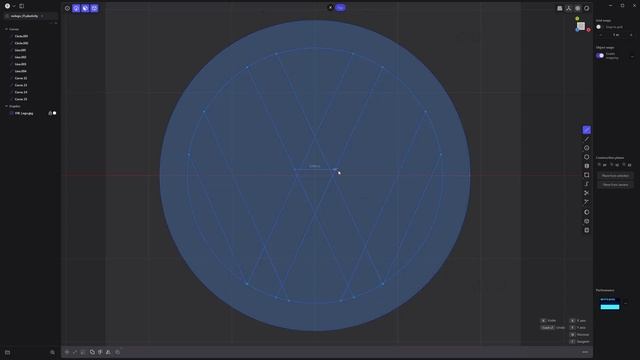Select the first Curve item in outliner

click(21, 78)
